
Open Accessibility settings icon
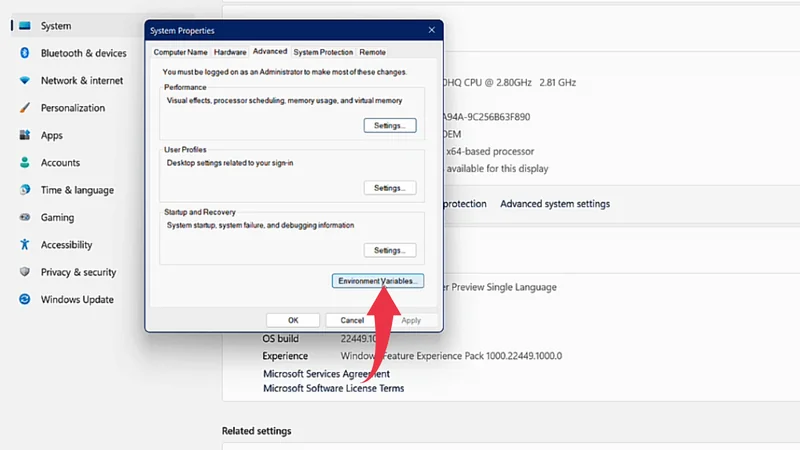coord(24,245)
